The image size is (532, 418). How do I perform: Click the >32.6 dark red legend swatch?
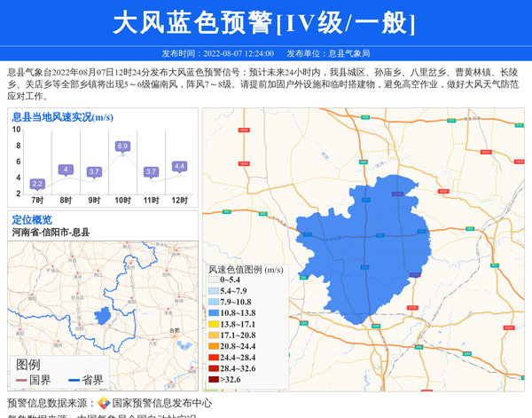(214, 380)
